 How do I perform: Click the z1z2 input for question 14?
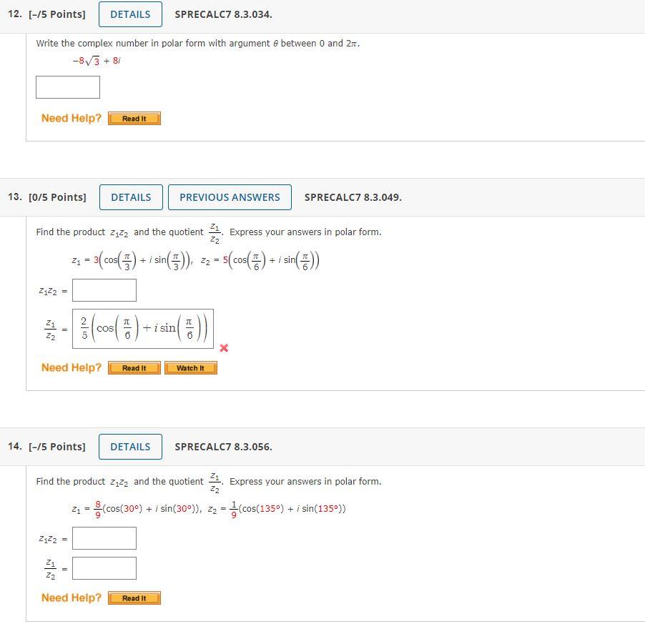click(104, 538)
